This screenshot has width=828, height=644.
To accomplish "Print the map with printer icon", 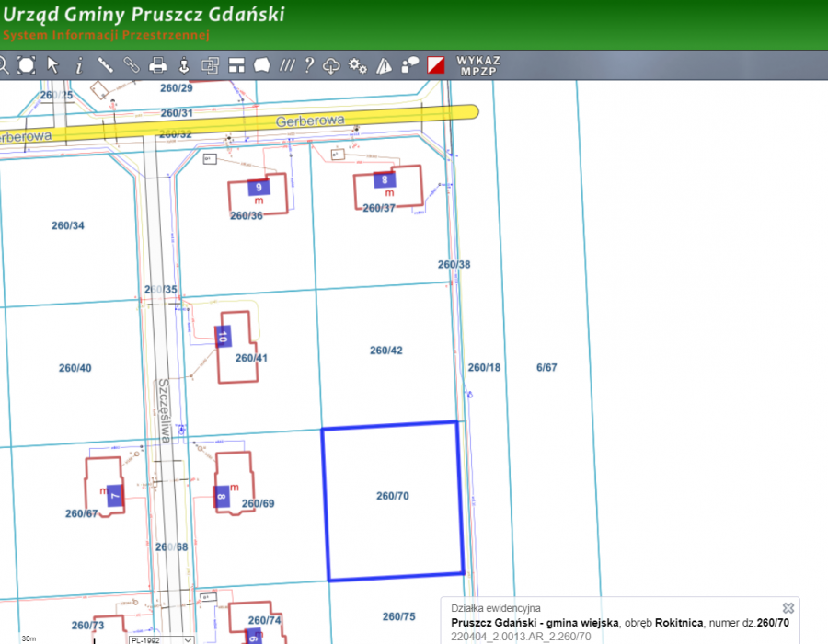I will click(x=157, y=64).
